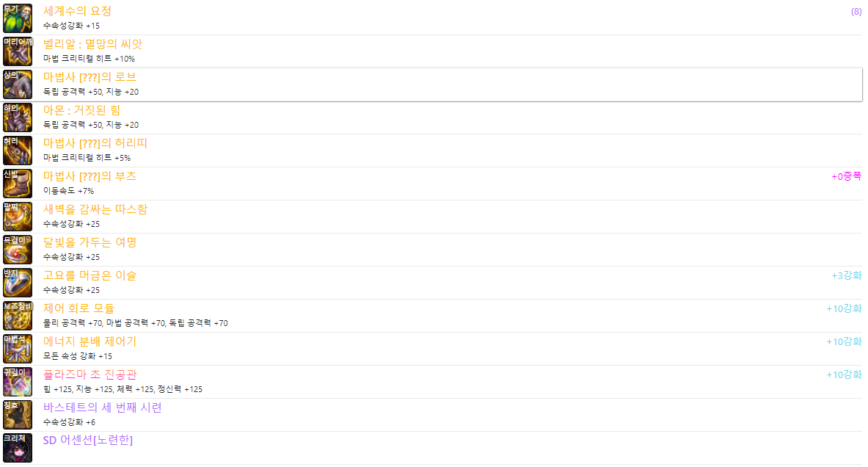Screen dimensions: 868x467
Task: Click the (8) count next to weapon
Action: [x=856, y=12]
